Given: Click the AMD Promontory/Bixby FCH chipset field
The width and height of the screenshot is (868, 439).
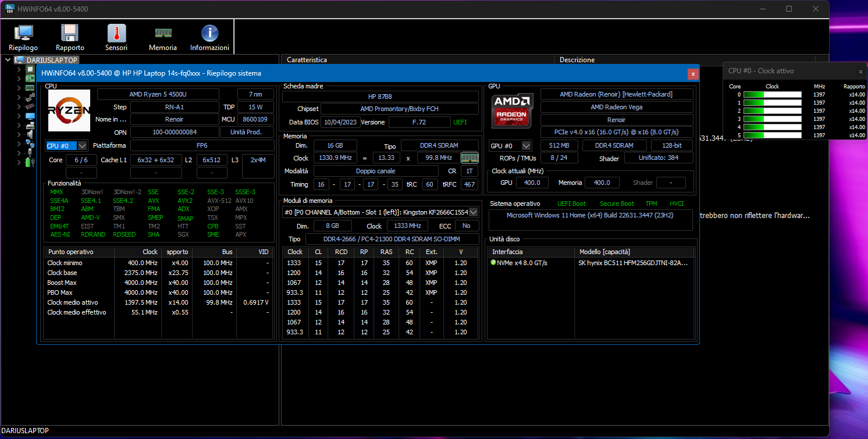Looking at the screenshot, I should click(x=400, y=109).
